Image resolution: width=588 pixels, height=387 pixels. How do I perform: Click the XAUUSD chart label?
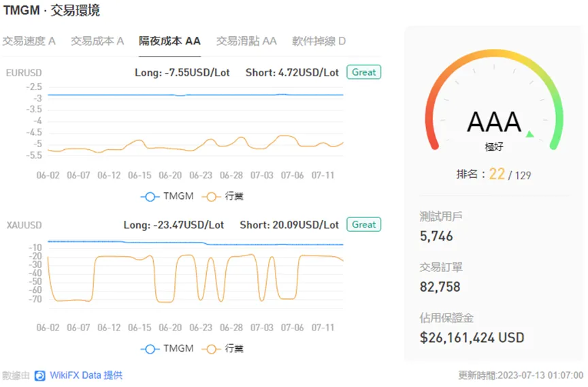[24, 226]
